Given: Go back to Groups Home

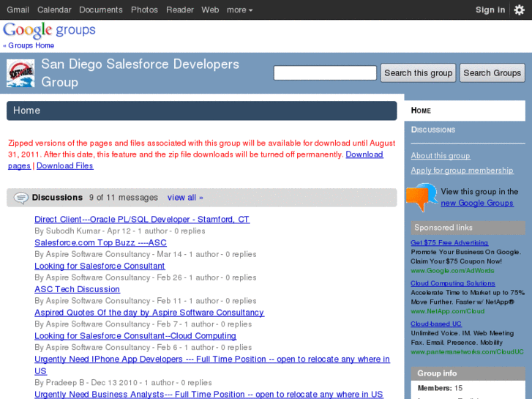Looking at the screenshot, I should click(29, 45).
